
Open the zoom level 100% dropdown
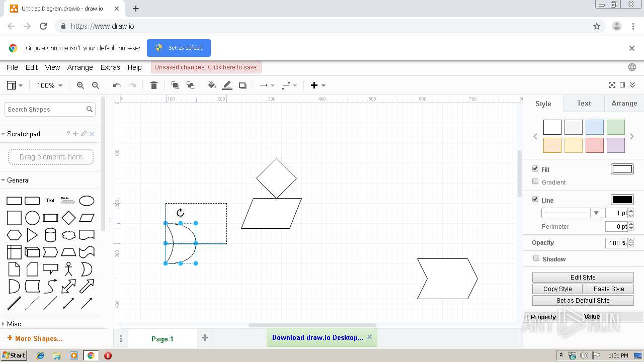point(49,85)
